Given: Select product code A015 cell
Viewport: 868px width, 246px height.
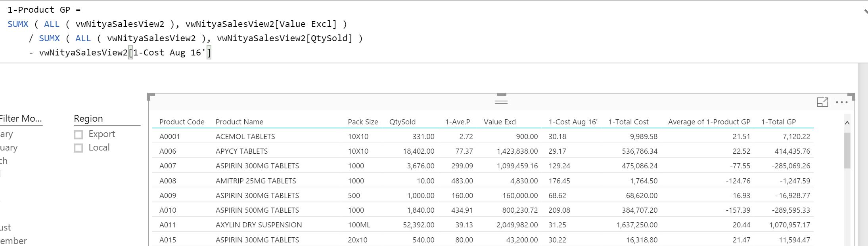Looking at the screenshot, I should coord(167,240).
